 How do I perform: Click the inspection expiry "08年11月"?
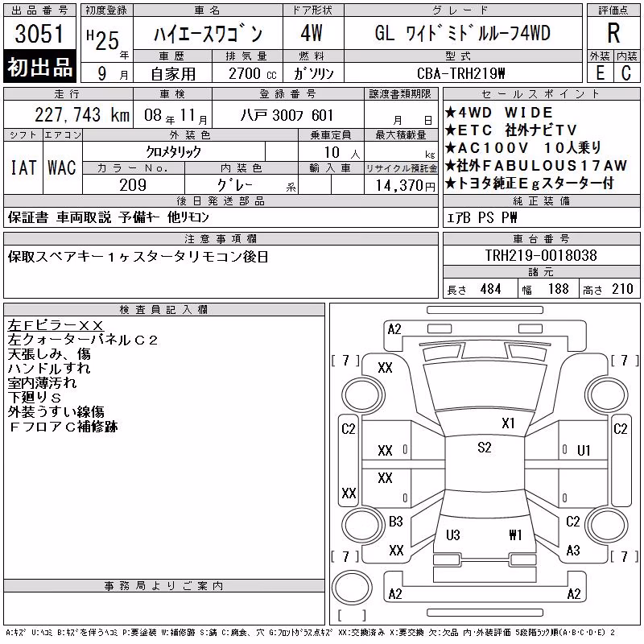(175, 116)
